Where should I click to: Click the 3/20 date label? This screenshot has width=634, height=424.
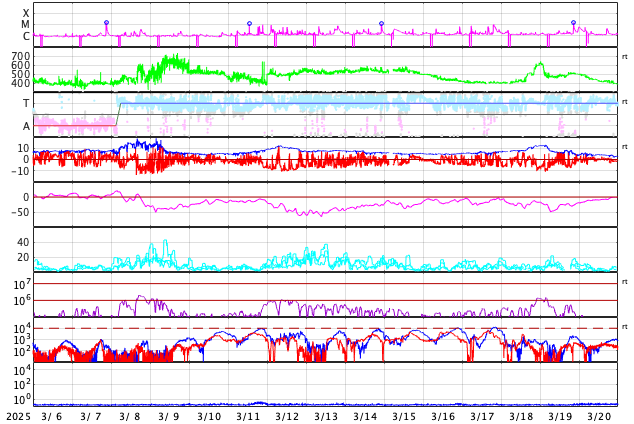(599, 417)
